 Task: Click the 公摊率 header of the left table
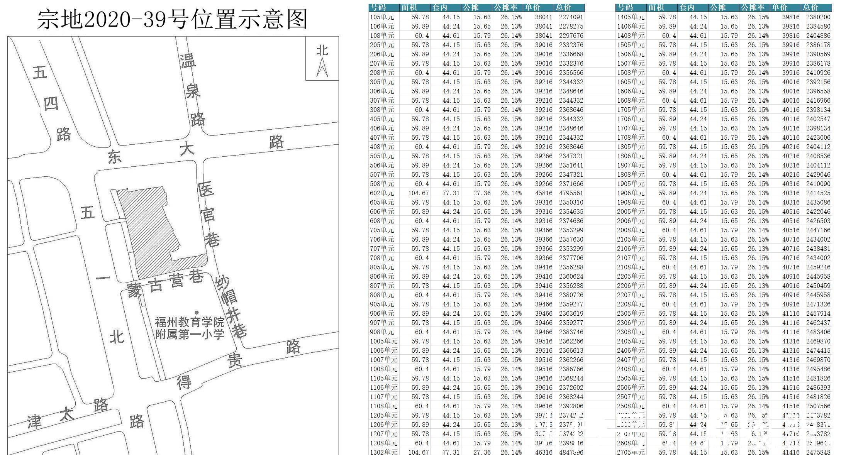click(x=507, y=7)
